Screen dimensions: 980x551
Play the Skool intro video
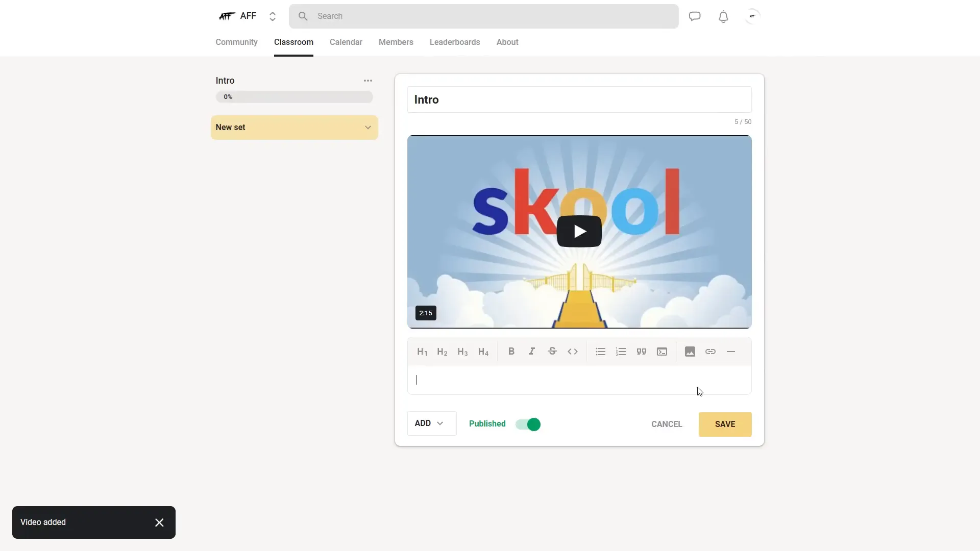579,231
